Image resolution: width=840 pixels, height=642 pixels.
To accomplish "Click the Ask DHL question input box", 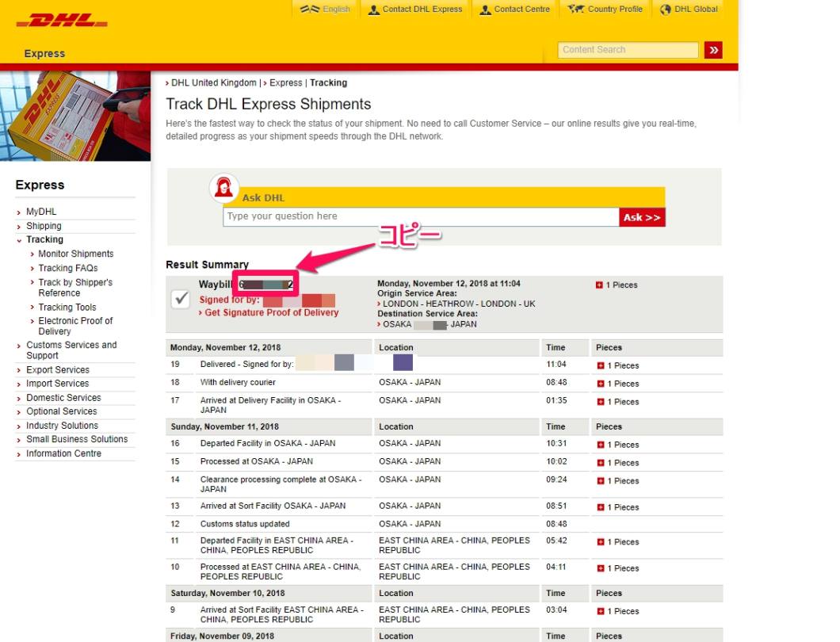I will coord(421,216).
